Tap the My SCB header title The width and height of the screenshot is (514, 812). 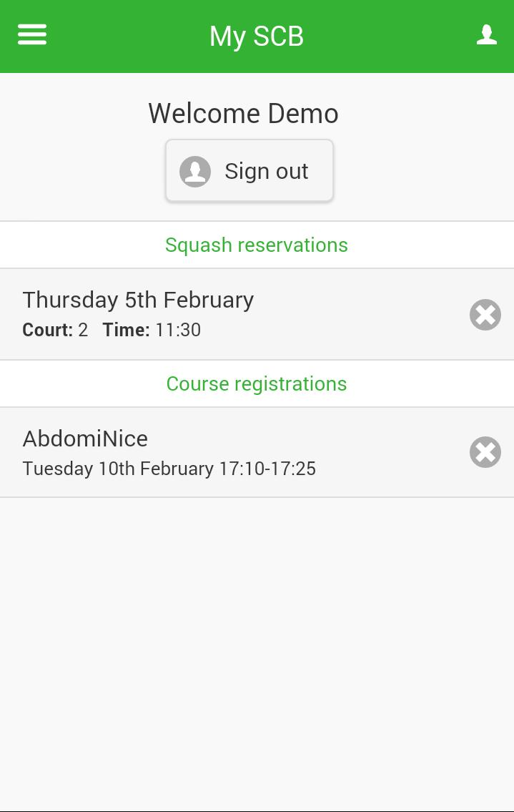(257, 36)
